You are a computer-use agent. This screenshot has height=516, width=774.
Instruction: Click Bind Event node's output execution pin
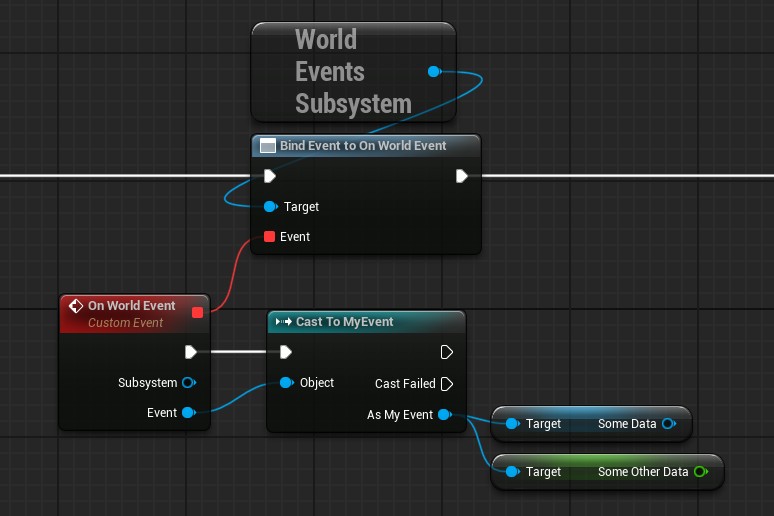[x=461, y=176]
